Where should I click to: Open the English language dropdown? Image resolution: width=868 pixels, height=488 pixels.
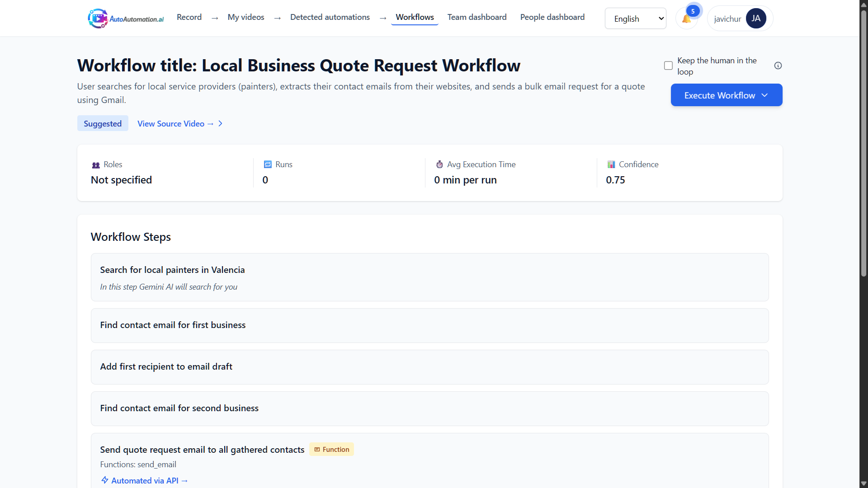pos(635,19)
